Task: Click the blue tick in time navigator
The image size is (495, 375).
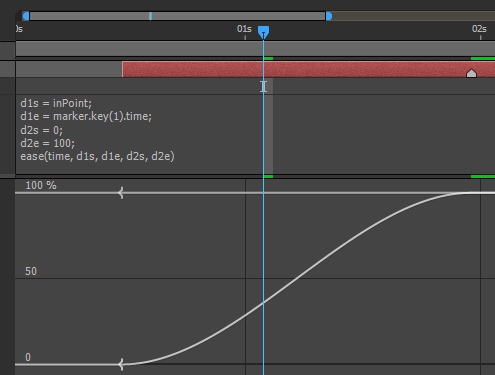Action: (x=151, y=16)
